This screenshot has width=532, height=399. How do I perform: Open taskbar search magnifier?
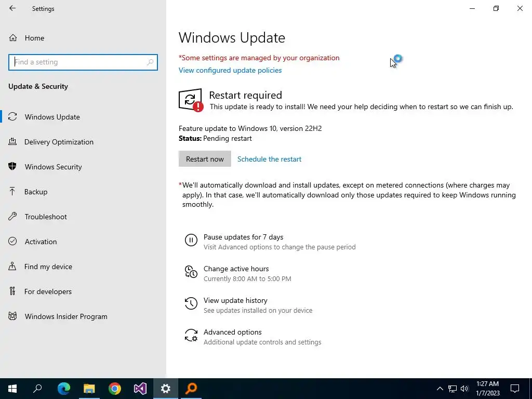37,389
